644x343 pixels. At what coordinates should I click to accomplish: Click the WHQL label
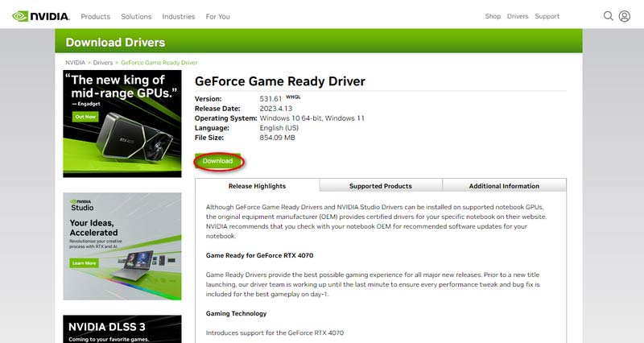[x=293, y=97]
